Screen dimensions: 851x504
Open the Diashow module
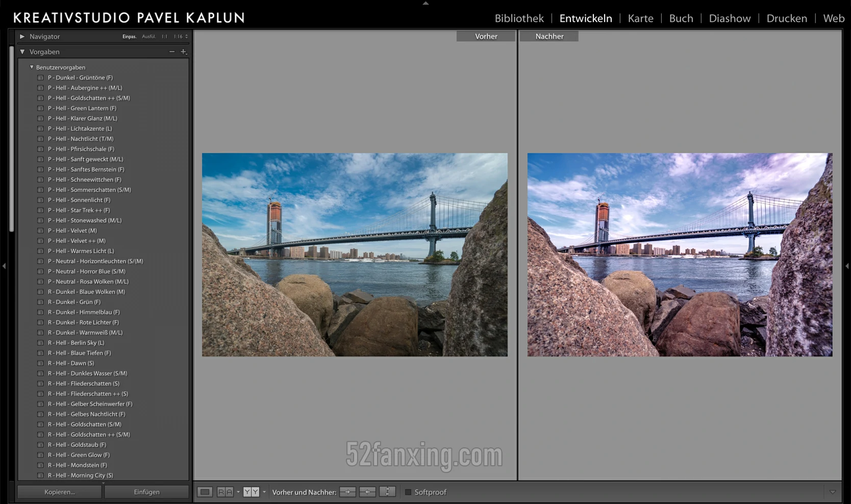point(730,18)
